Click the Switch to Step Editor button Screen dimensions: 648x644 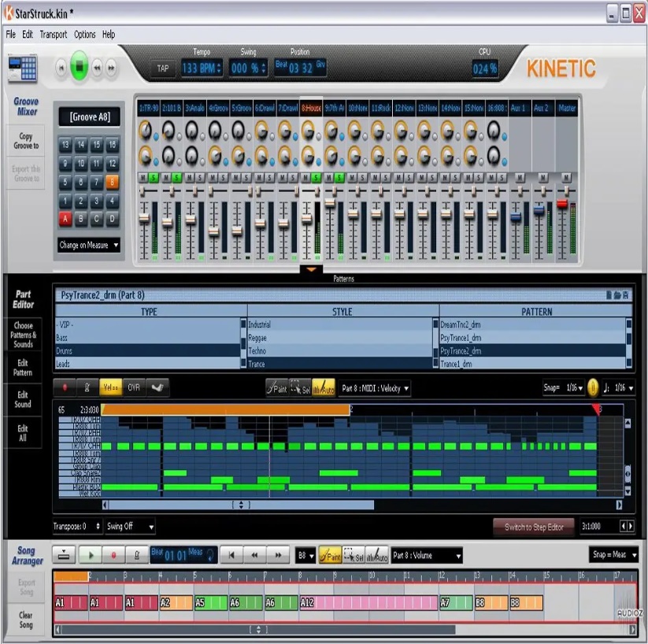(x=533, y=527)
